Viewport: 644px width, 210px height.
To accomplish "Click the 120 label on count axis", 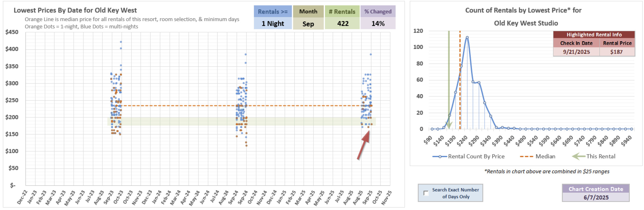I will [418, 31].
